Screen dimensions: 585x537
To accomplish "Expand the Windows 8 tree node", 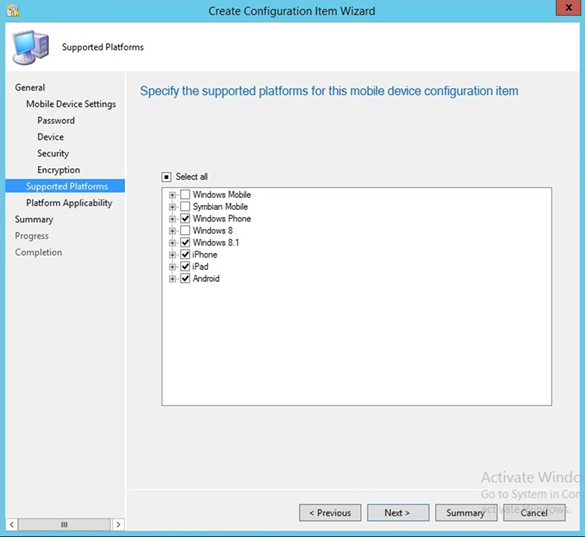I will point(172,231).
